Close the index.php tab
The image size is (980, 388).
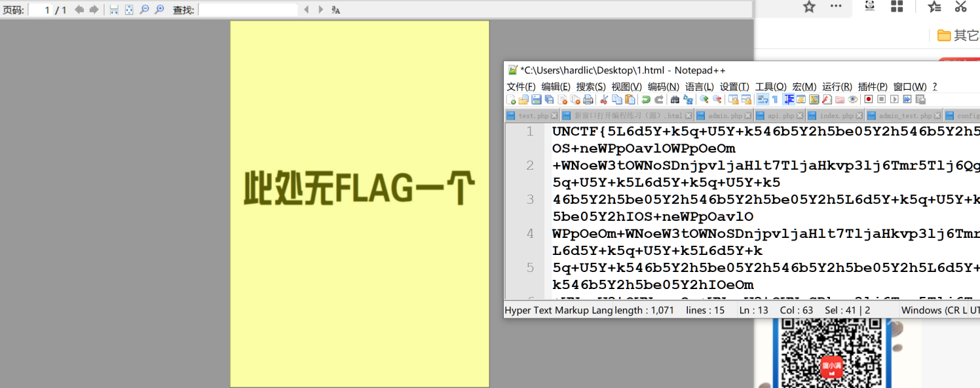(x=859, y=116)
